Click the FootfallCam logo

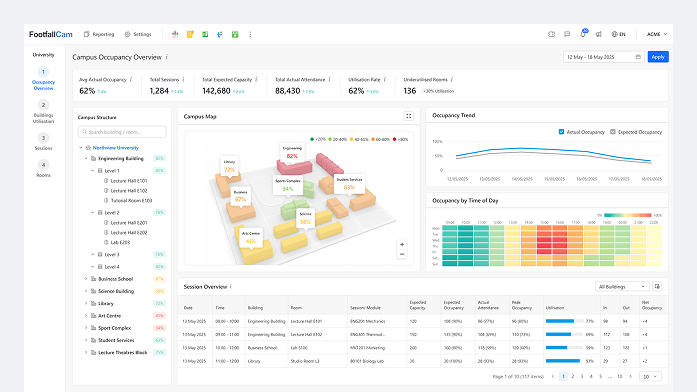pyautogui.click(x=51, y=34)
